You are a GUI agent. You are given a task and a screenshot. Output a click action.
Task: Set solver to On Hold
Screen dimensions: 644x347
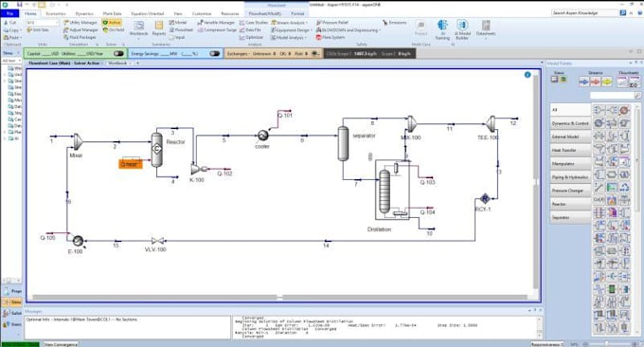114,30
